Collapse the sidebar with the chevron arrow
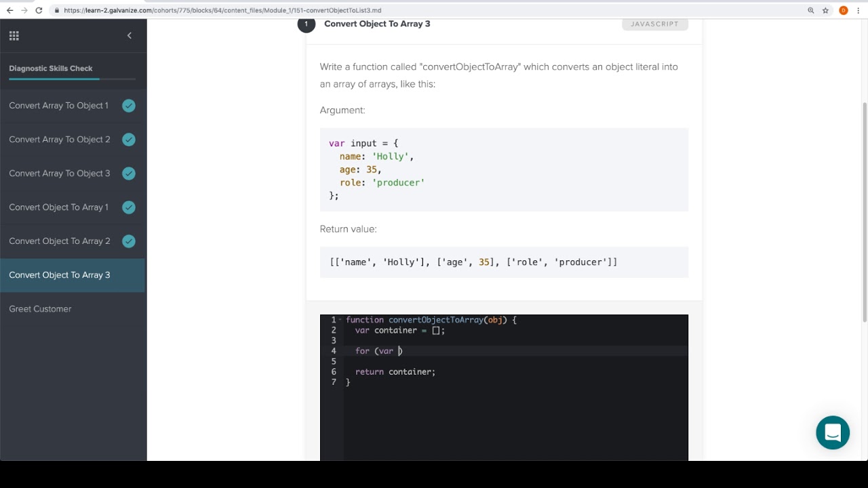The height and width of the screenshot is (488, 868). pos(129,35)
